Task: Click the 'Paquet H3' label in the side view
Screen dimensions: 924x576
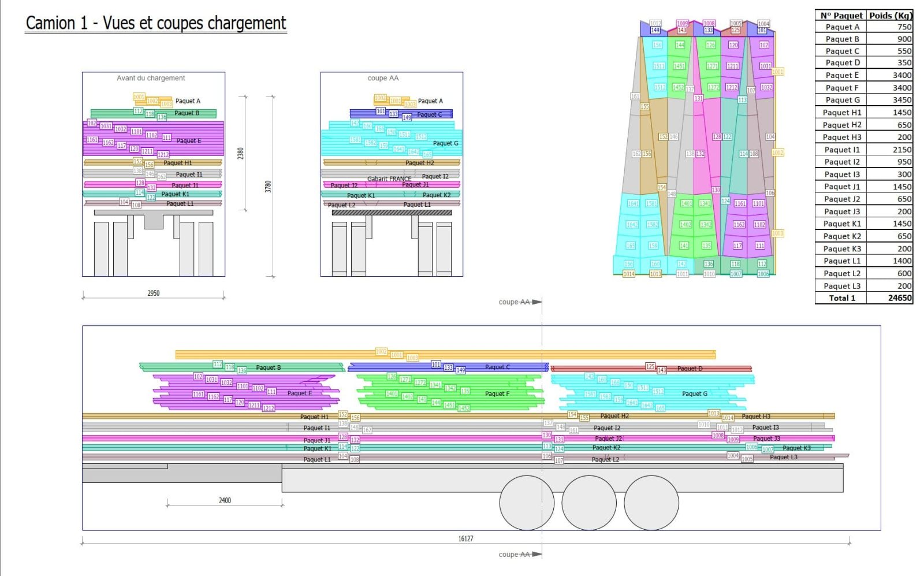Action: pyautogui.click(x=756, y=417)
